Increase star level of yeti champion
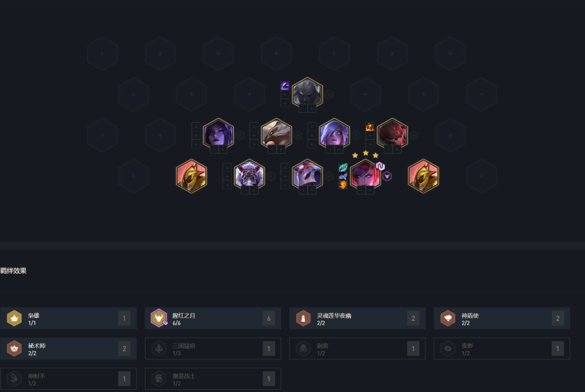Screen dimensions: 585x392 254,191
